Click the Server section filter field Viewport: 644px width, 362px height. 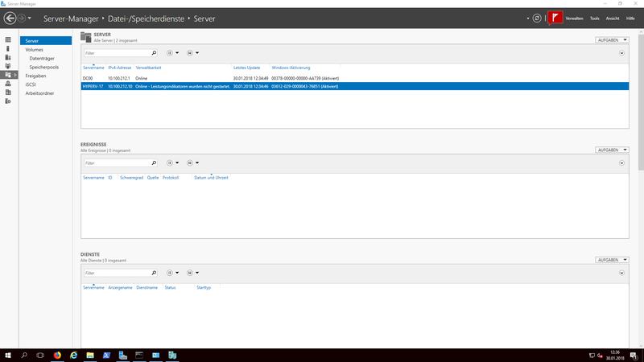tap(118, 53)
